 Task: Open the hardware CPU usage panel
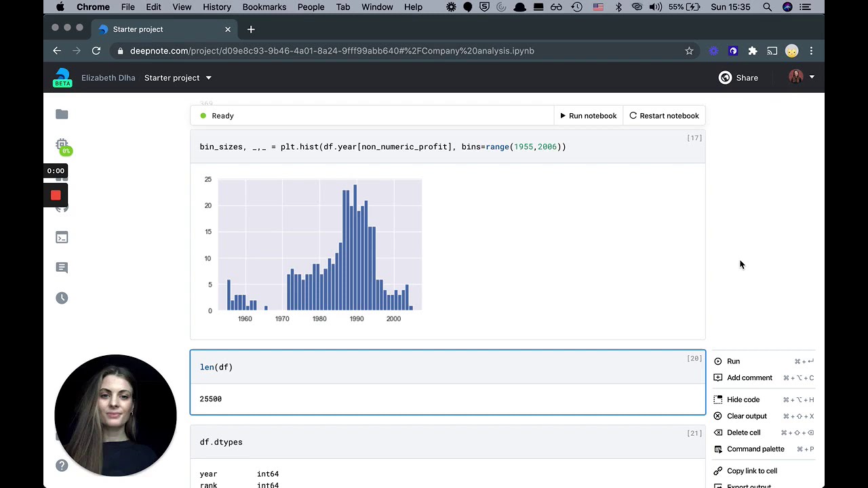point(62,146)
